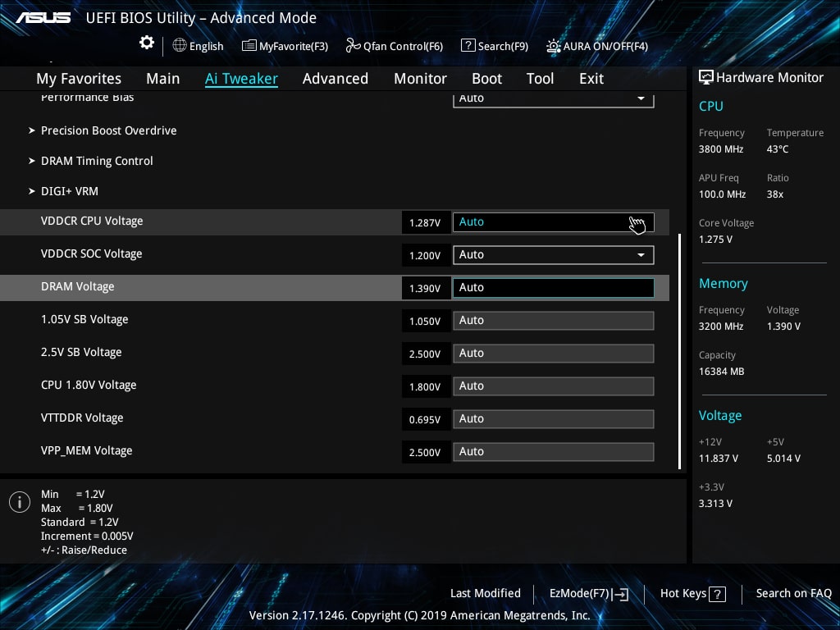The height and width of the screenshot is (630, 840).
Task: Click the info icon in help panel
Action: pos(20,502)
